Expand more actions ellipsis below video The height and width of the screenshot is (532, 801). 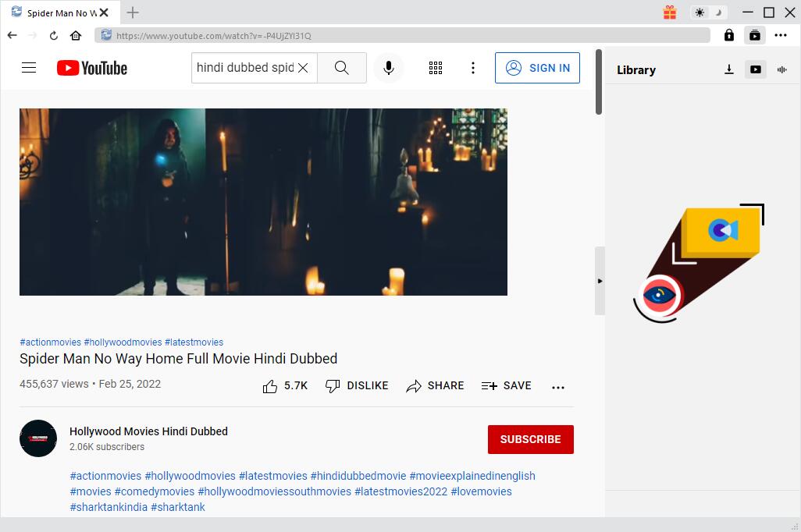click(x=557, y=386)
